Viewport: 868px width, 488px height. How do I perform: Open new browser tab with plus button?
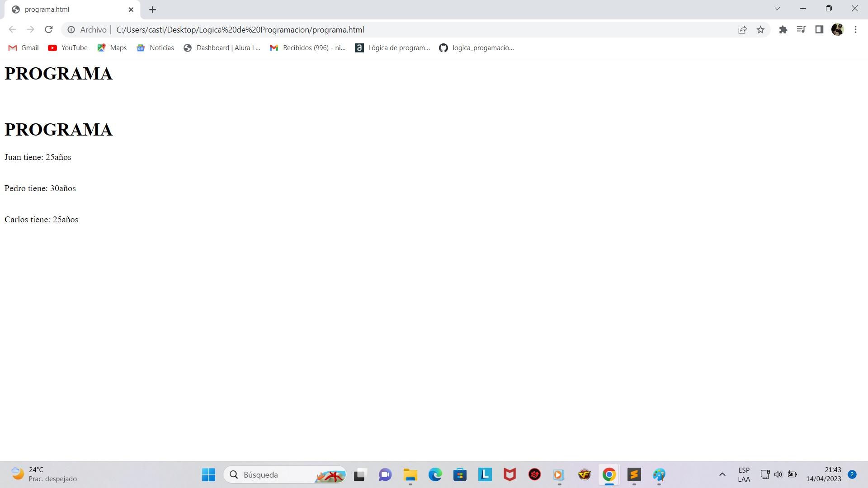152,9
